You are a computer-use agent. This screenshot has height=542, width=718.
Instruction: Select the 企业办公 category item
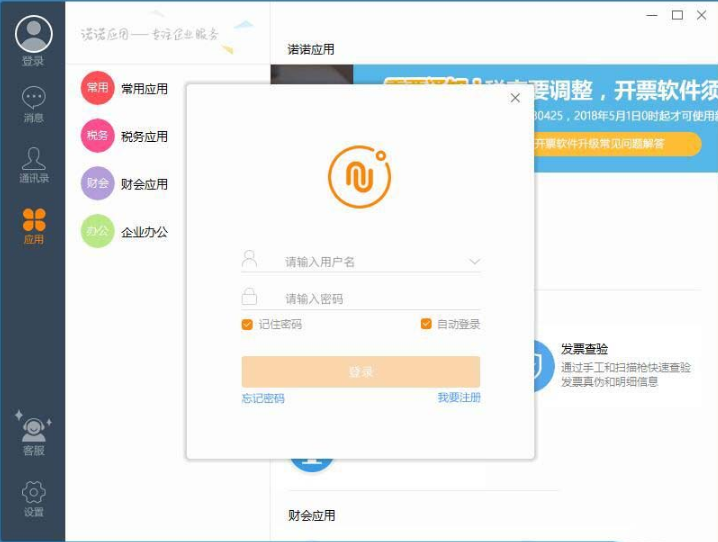(x=144, y=232)
